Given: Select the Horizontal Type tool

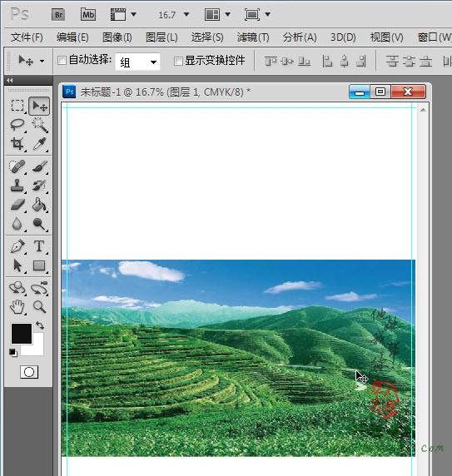Looking at the screenshot, I should tap(40, 246).
